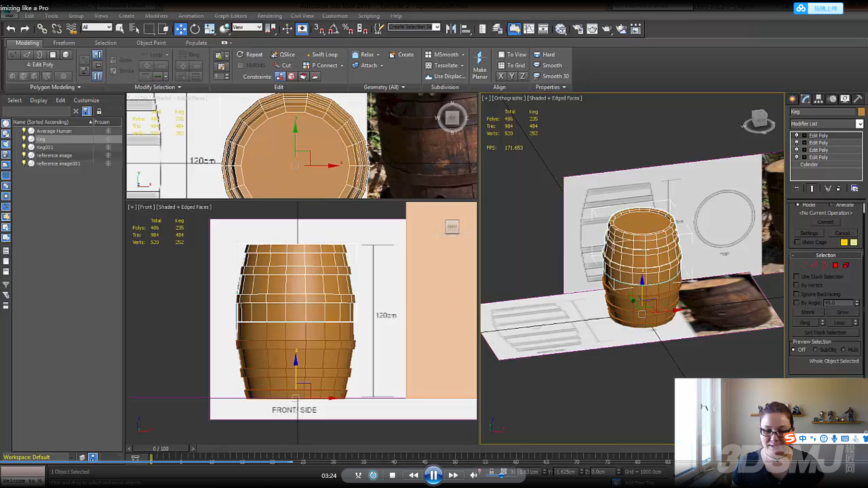Open the Utilities hammer panel tab
Image resolution: width=868 pixels, height=488 pixels.
[858, 99]
